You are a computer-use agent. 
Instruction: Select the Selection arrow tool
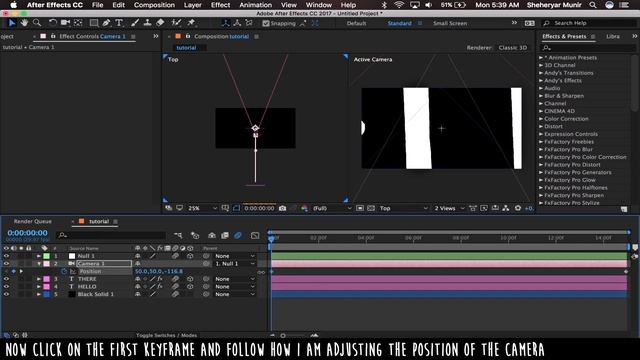[12, 23]
